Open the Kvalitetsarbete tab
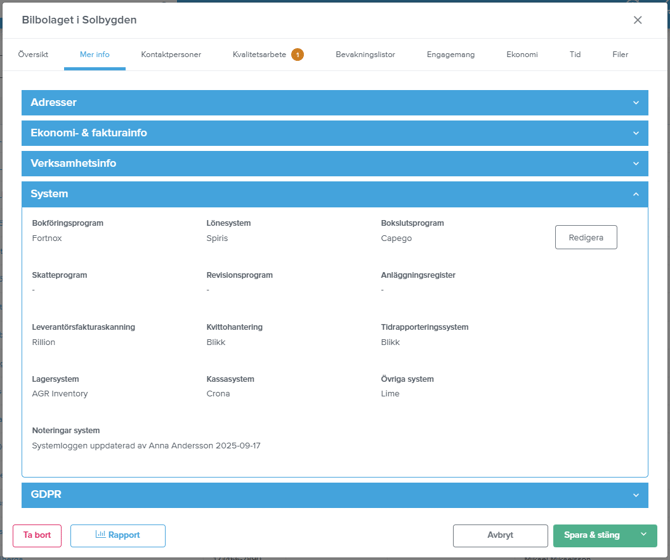The height and width of the screenshot is (560, 670). click(x=259, y=54)
